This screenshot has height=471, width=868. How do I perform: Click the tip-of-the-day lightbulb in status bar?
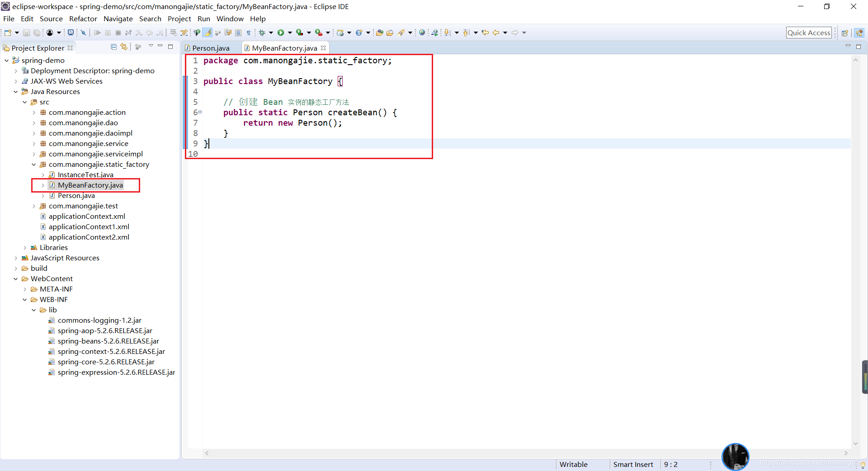point(863,465)
